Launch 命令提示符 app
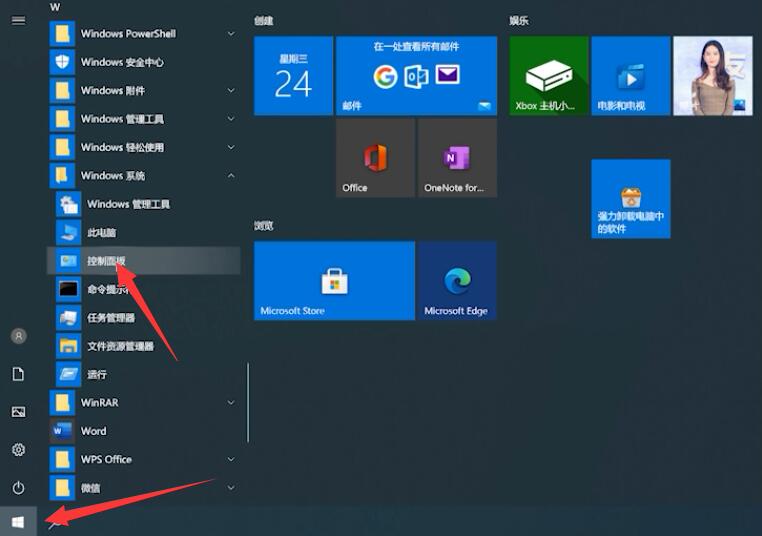The image size is (762, 536). (144, 289)
